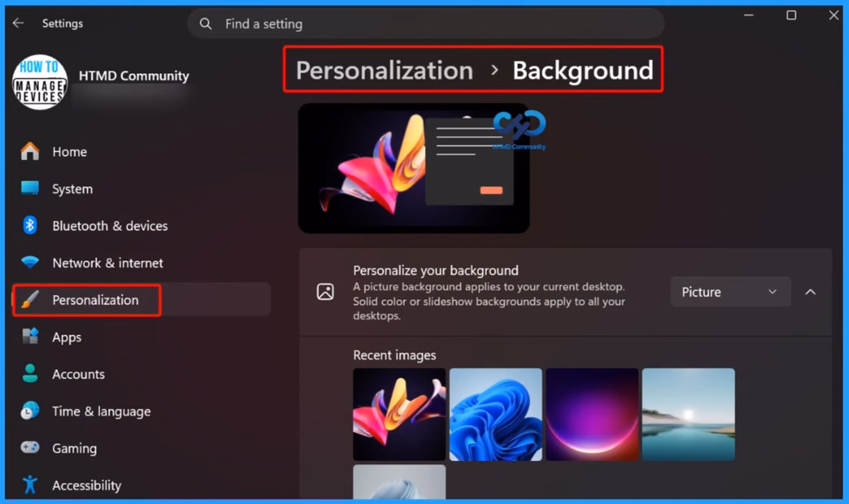The width and height of the screenshot is (849, 504).
Task: Click the picture icon beside Personalize your background
Action: pyautogui.click(x=325, y=292)
